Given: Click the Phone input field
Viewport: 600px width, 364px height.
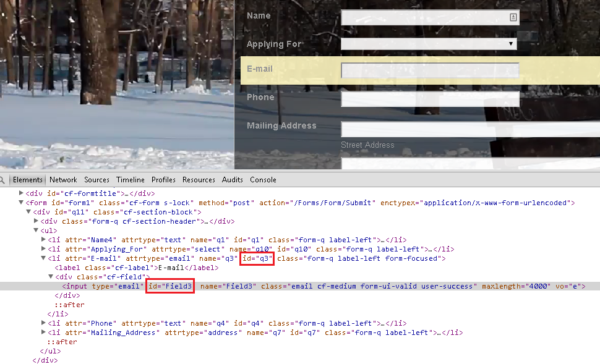Looking at the screenshot, I should 430,99.
